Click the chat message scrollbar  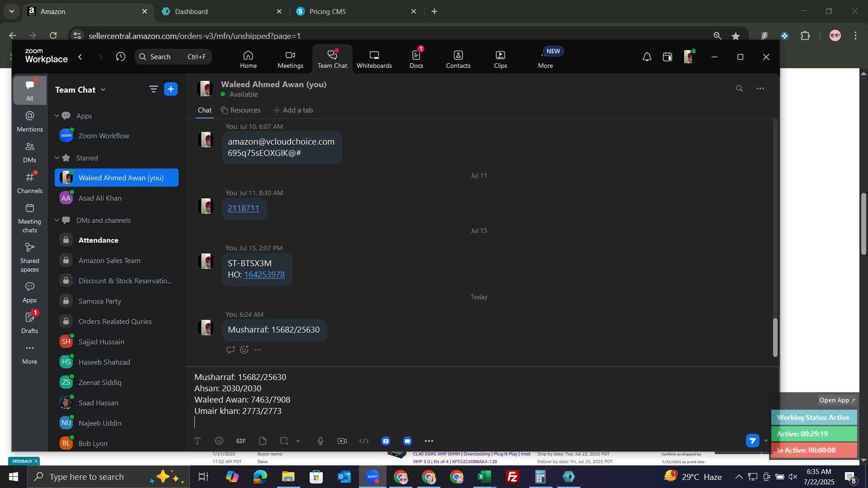(x=775, y=337)
